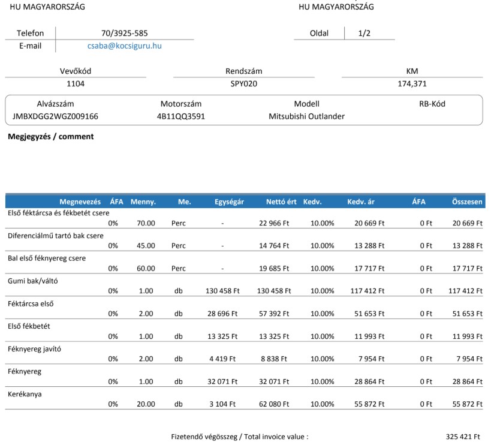The width and height of the screenshot is (497, 448).
Task: Click the Kerékanya row total 55 872 Ft
Action: (x=467, y=404)
